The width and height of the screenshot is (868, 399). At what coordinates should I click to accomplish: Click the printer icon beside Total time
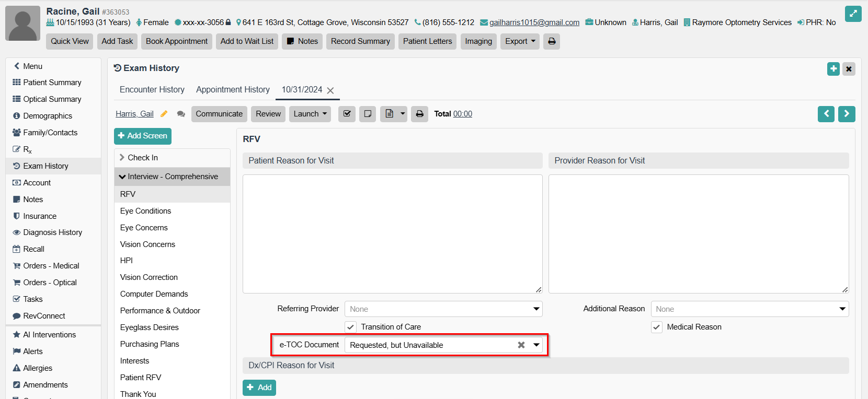pyautogui.click(x=419, y=114)
